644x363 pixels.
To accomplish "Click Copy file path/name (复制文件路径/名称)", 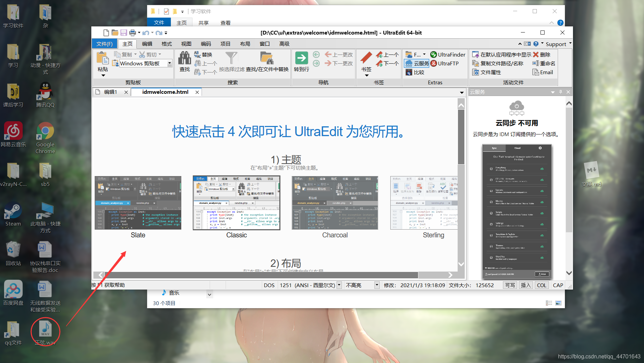I will click(498, 63).
